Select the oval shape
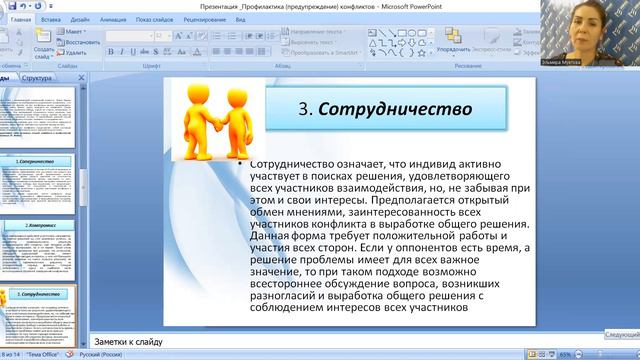This screenshot has width=640, height=360. (x=412, y=33)
